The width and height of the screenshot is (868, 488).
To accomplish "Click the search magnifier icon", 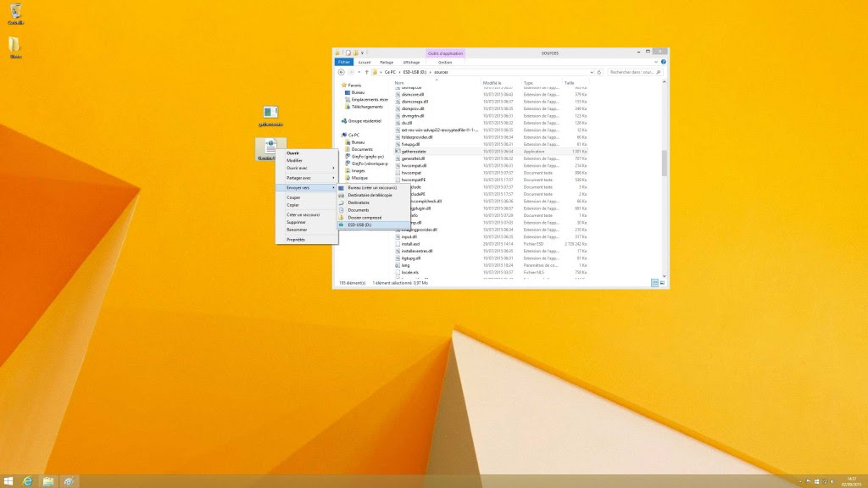I will 658,72.
